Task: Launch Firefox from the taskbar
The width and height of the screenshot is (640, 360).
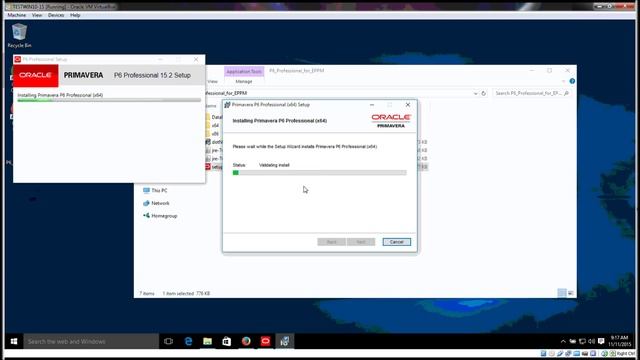Action: (246, 341)
